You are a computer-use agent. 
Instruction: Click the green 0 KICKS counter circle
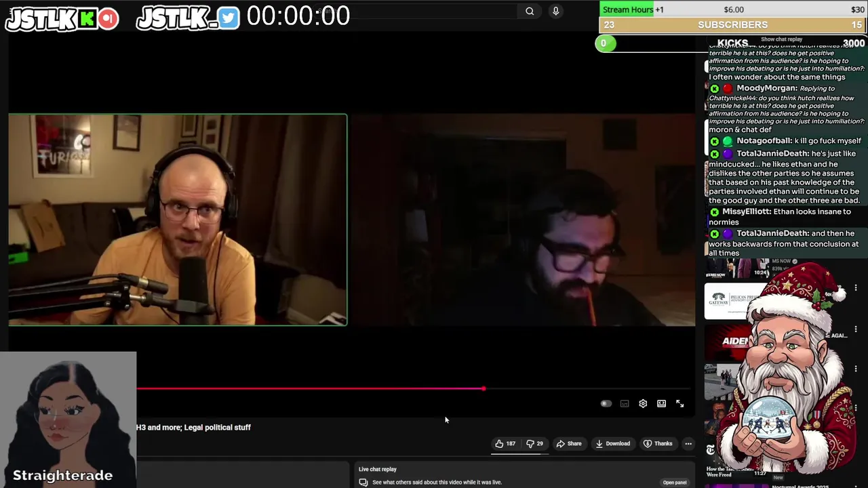605,43
